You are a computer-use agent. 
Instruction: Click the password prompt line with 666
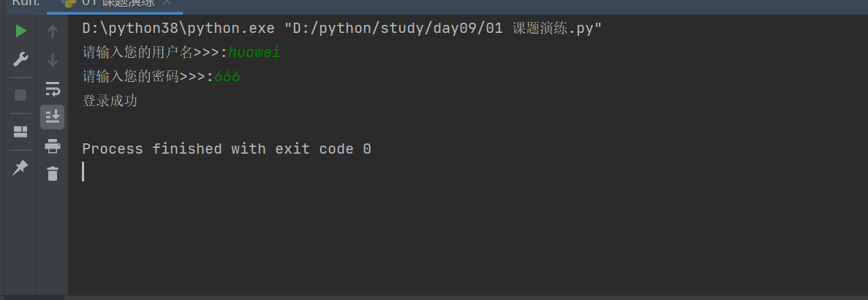click(161, 77)
